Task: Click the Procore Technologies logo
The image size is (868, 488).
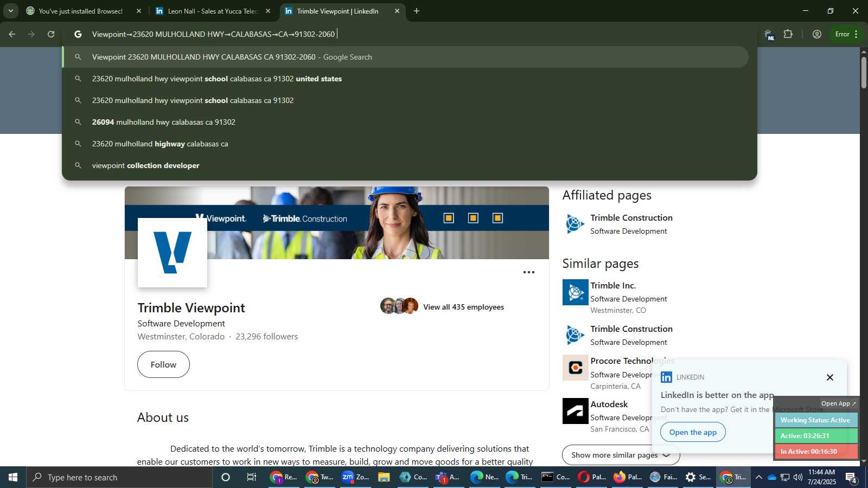Action: tap(575, 368)
